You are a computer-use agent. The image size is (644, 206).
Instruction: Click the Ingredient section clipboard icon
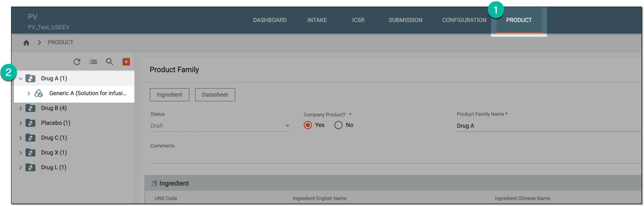(154, 183)
